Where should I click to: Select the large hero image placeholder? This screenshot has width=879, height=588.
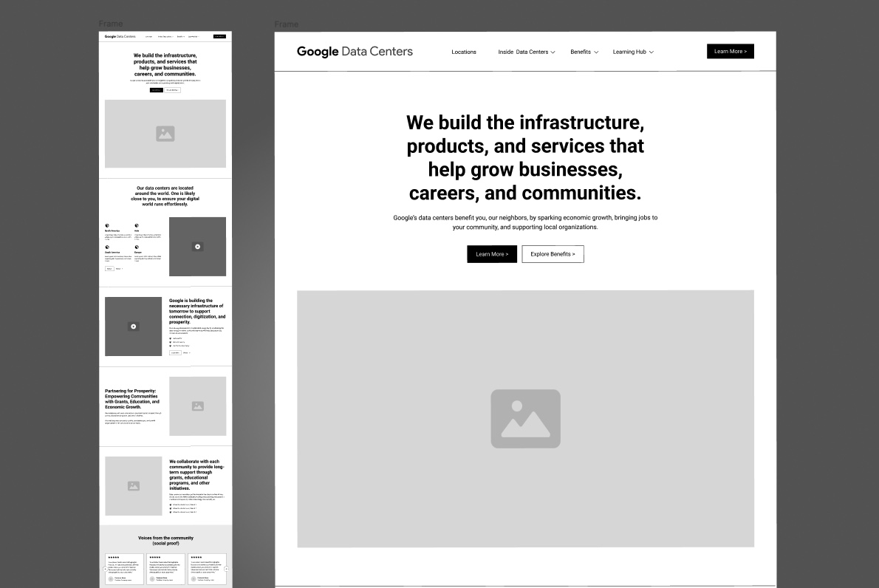pyautogui.click(x=525, y=419)
